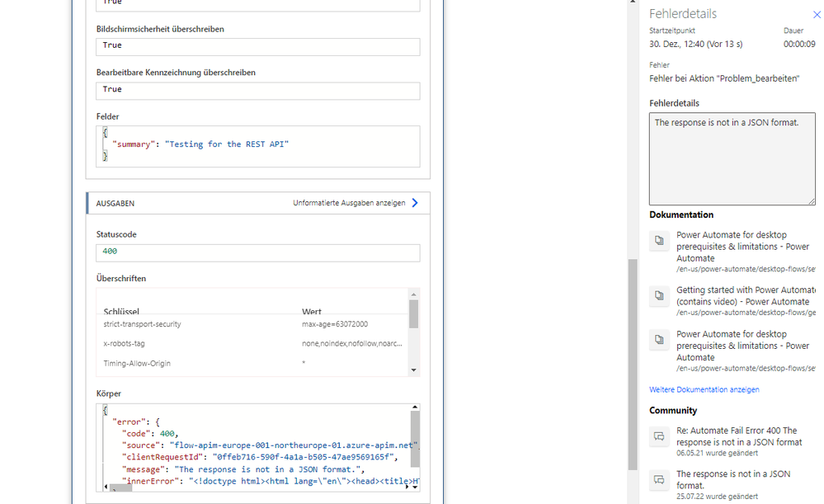824x504 pixels.
Task: Click the Fehlerdetails error message textbox
Action: 732,158
